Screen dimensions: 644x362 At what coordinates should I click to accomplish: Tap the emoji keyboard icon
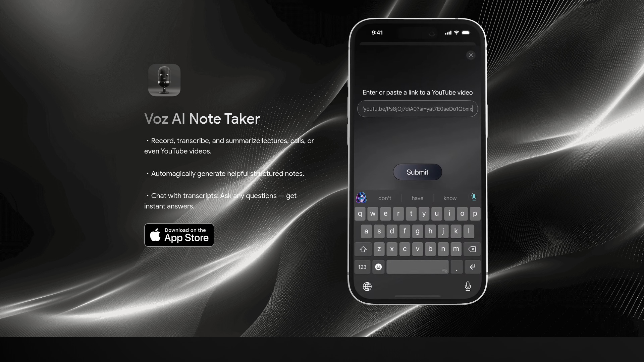pyautogui.click(x=378, y=266)
